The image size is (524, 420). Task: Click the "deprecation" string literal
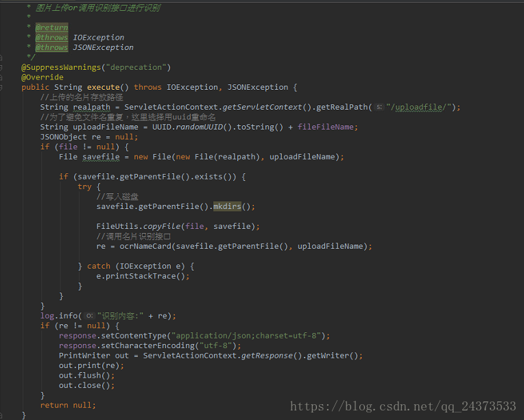click(136, 67)
